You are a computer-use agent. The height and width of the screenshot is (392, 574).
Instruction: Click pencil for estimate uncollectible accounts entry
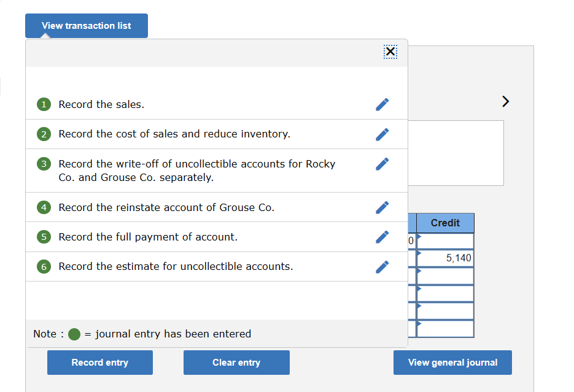click(382, 266)
